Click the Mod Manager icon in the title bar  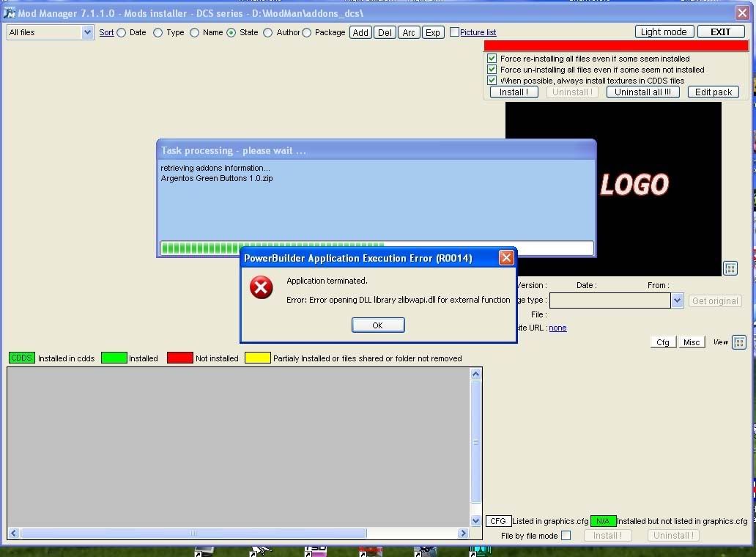9,13
